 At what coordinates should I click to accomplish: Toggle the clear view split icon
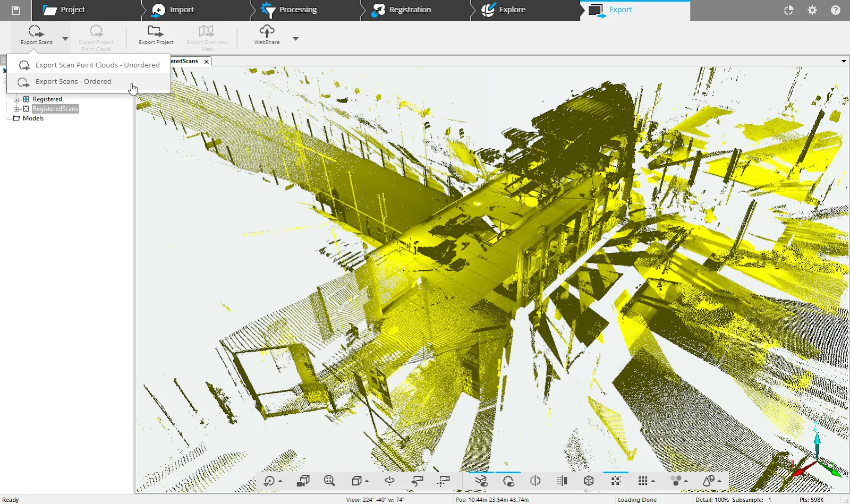click(x=535, y=481)
